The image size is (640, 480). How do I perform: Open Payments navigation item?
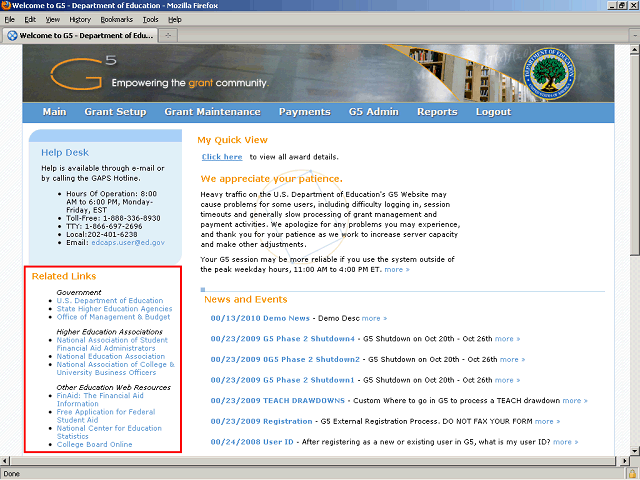pyautogui.click(x=304, y=112)
